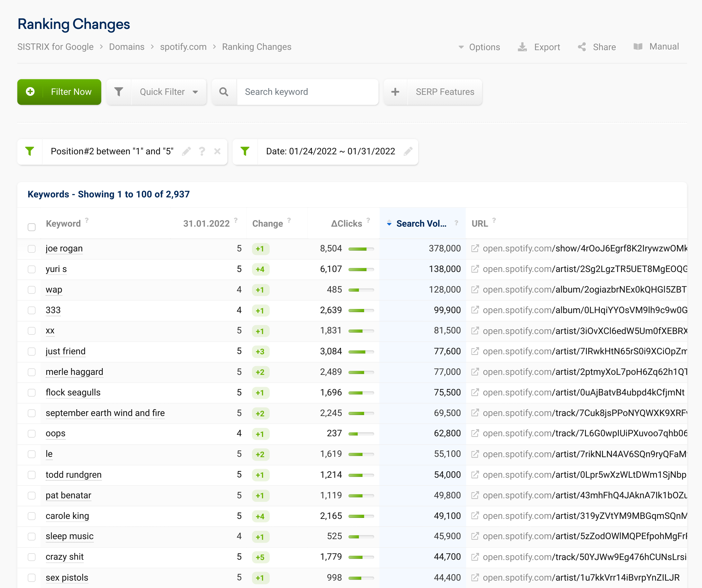Click the help icon next to Change header

tap(289, 220)
